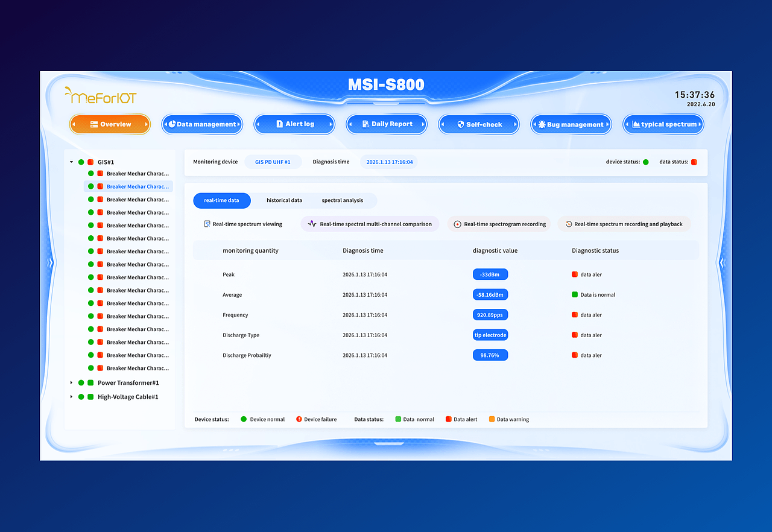Click the red status square in Discharge Probailtiy row
This screenshot has height=532, width=772.
tap(575, 355)
